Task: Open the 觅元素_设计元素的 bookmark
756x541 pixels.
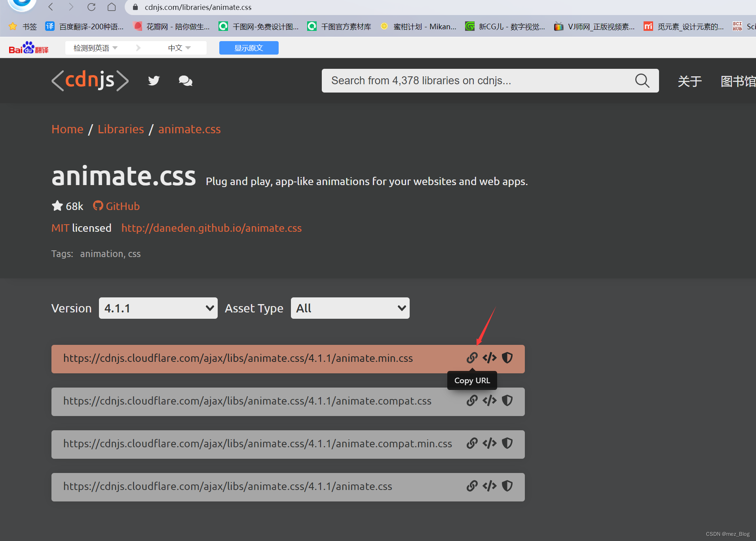Action: point(684,26)
